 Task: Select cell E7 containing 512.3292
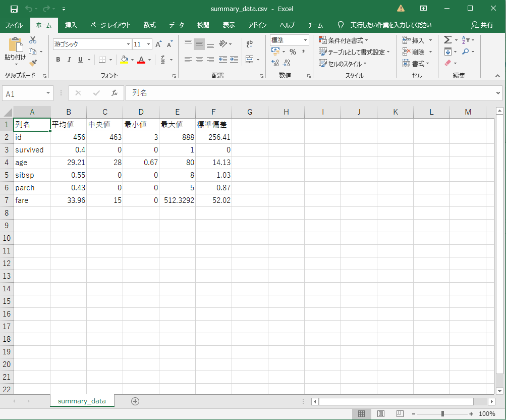pyautogui.click(x=177, y=200)
